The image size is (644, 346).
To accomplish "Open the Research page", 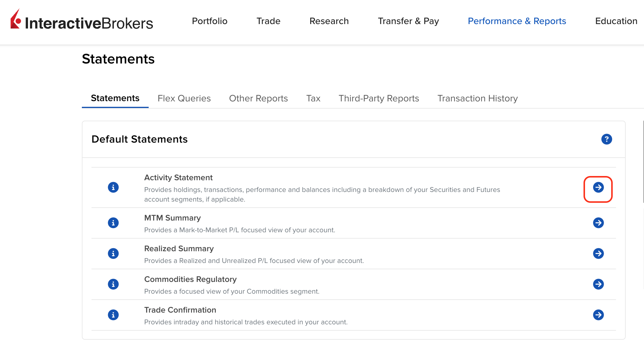I will click(x=329, y=21).
